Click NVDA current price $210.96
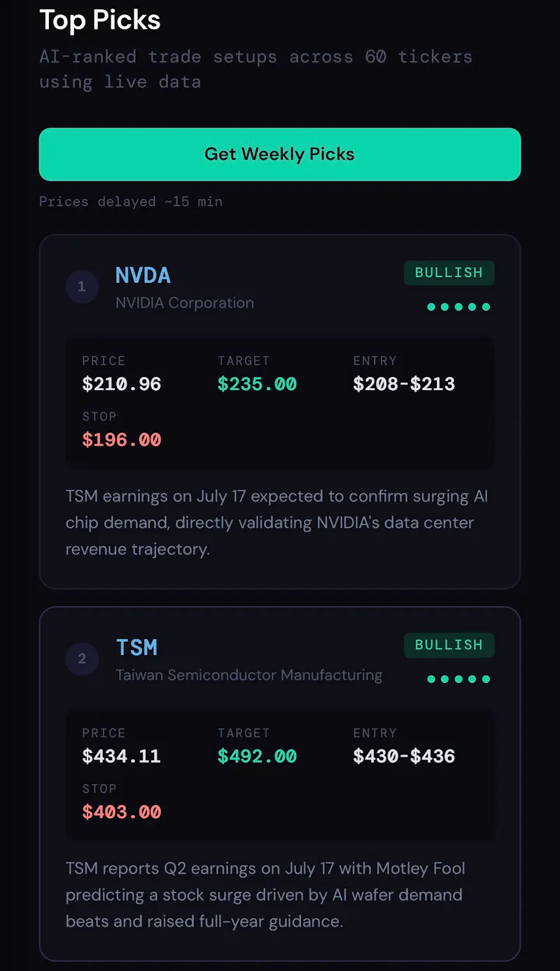The width and height of the screenshot is (560, 971). tap(122, 384)
